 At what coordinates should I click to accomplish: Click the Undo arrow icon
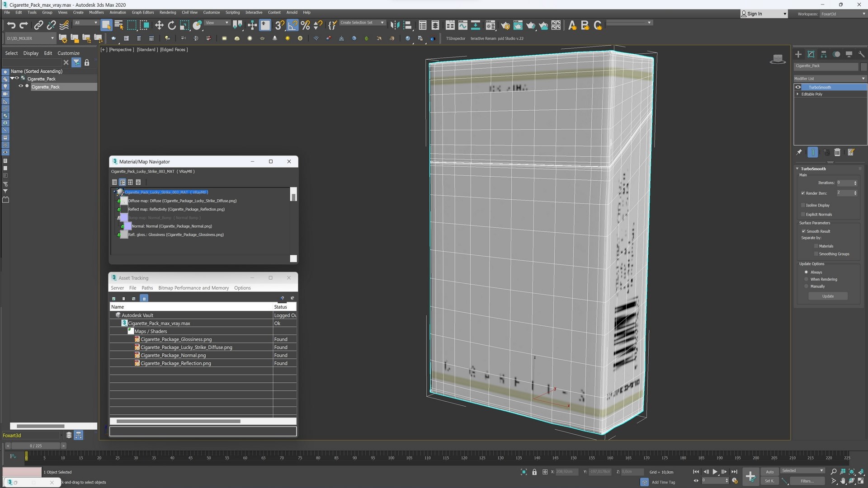tap(11, 25)
